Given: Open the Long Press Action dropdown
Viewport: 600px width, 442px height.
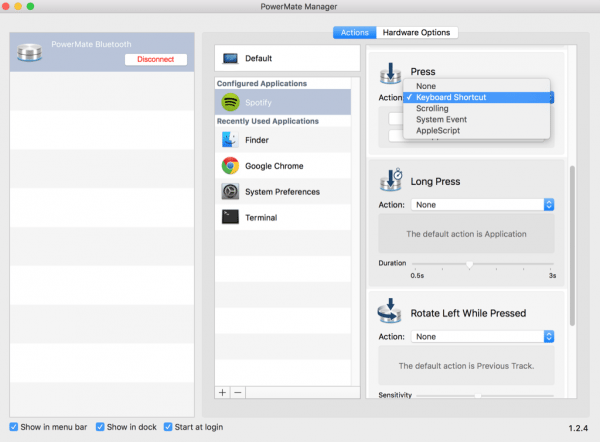Looking at the screenshot, I should pos(483,205).
